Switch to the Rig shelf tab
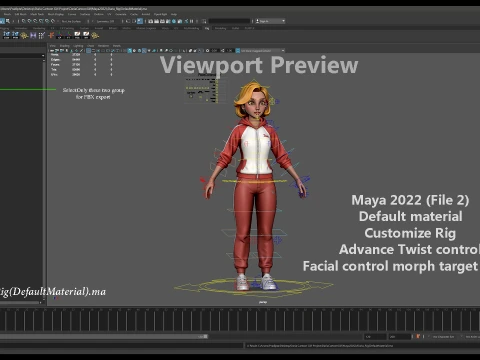Image resolution: width=480 pixels, height=360 pixels. 207,28
